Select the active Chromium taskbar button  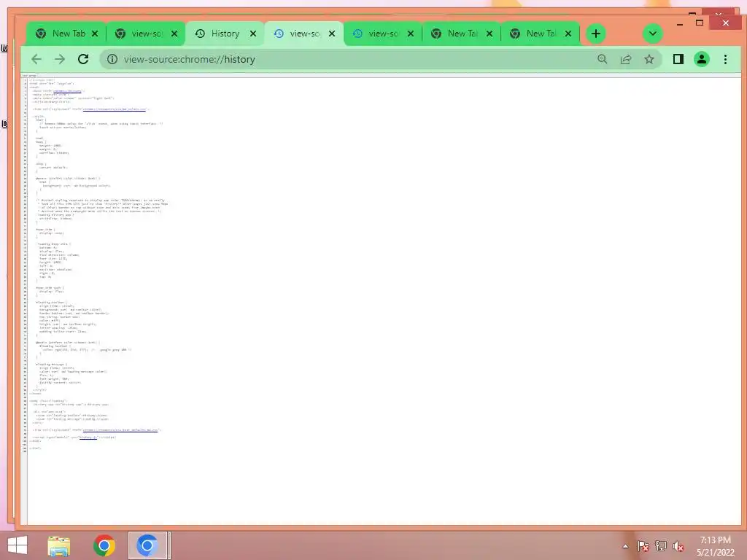click(147, 545)
